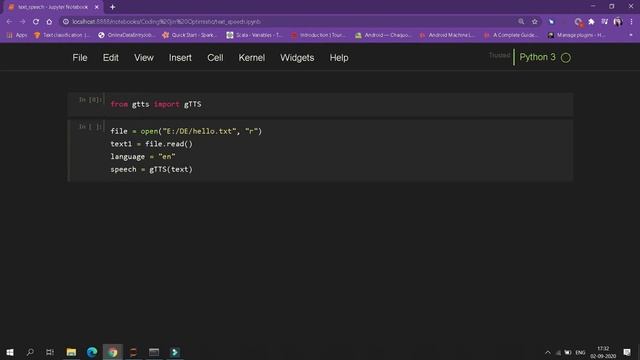Open the Edit menu
640x360 pixels.
[x=111, y=58]
